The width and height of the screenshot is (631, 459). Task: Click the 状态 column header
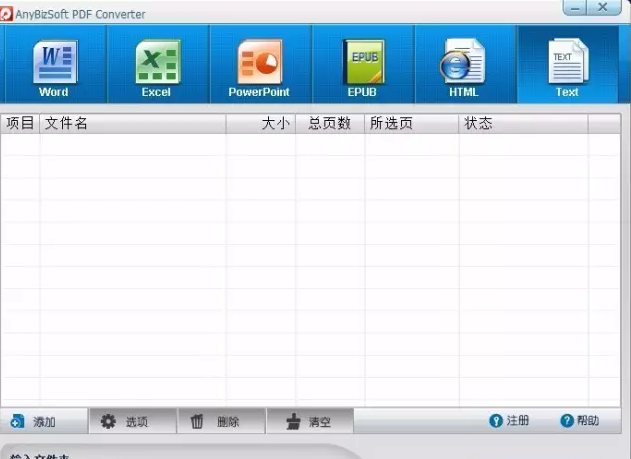pos(524,123)
